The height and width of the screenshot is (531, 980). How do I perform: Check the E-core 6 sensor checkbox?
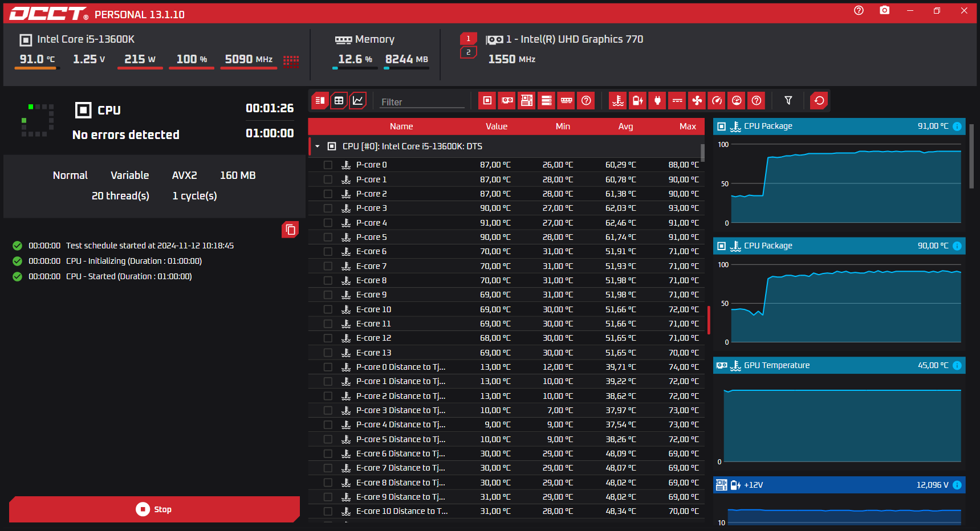[x=328, y=251]
